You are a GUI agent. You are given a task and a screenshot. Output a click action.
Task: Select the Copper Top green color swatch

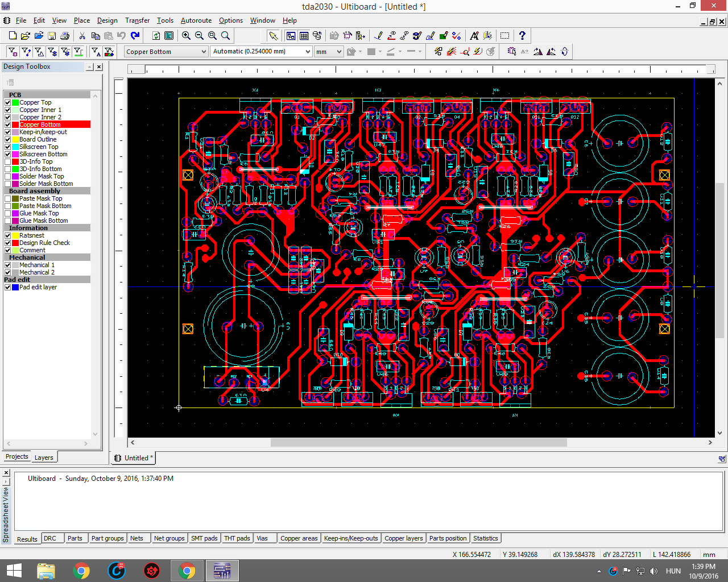coord(15,102)
